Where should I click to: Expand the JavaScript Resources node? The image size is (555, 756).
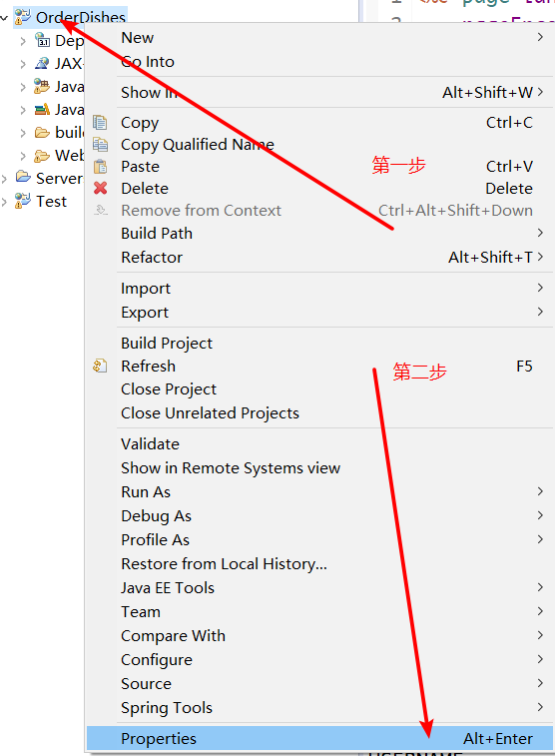click(x=23, y=110)
